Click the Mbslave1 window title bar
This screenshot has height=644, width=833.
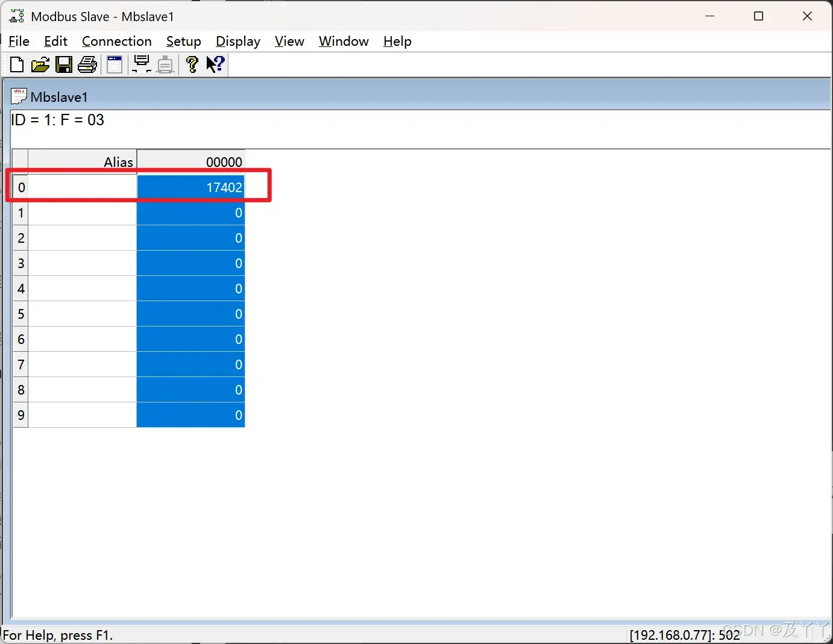tap(301, 95)
